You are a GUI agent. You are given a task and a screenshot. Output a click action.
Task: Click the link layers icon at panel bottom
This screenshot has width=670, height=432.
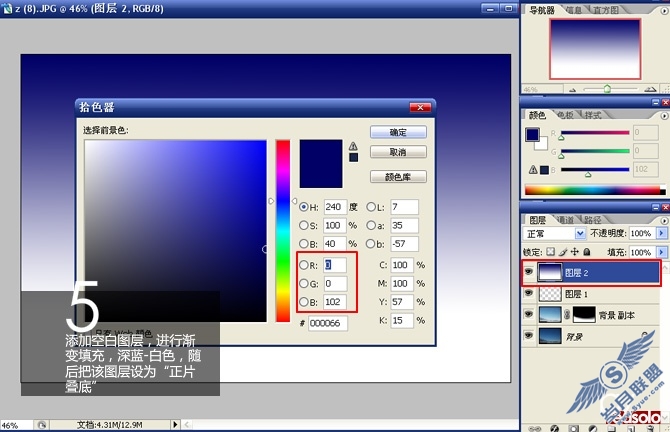click(x=535, y=428)
